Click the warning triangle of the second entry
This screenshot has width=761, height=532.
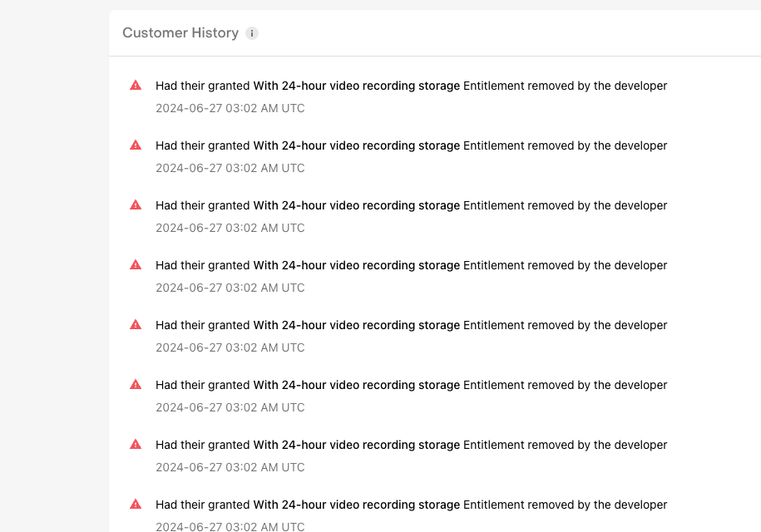pyautogui.click(x=136, y=145)
